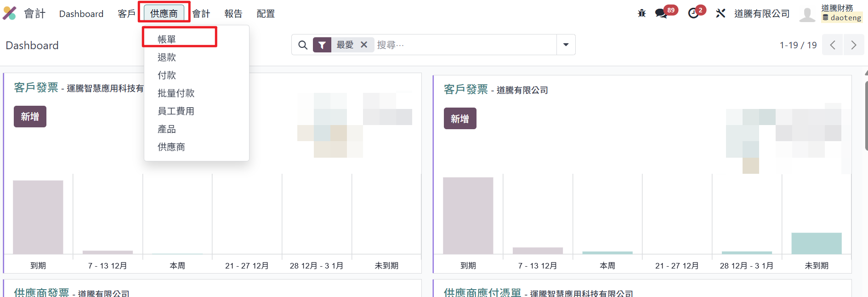Screen dimensions: 868x297
Task: Click the user avatar icon
Action: point(807,14)
